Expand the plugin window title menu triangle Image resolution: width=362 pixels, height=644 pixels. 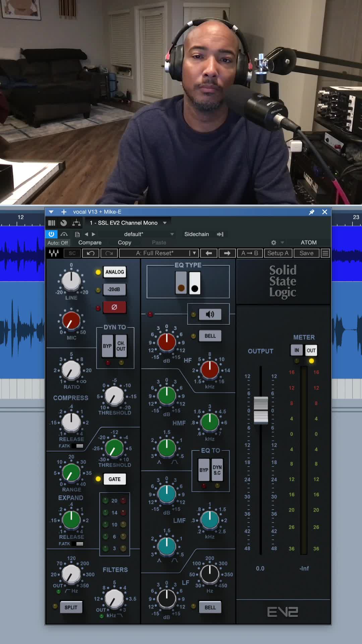(x=51, y=212)
